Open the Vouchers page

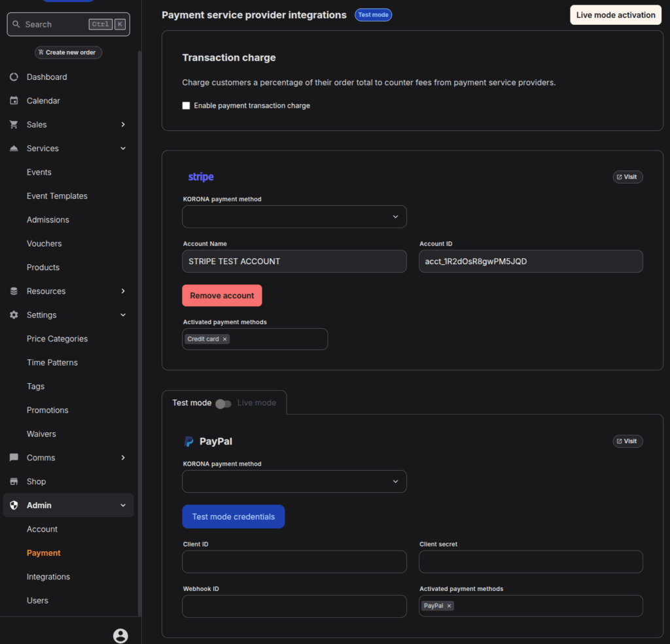pos(44,243)
